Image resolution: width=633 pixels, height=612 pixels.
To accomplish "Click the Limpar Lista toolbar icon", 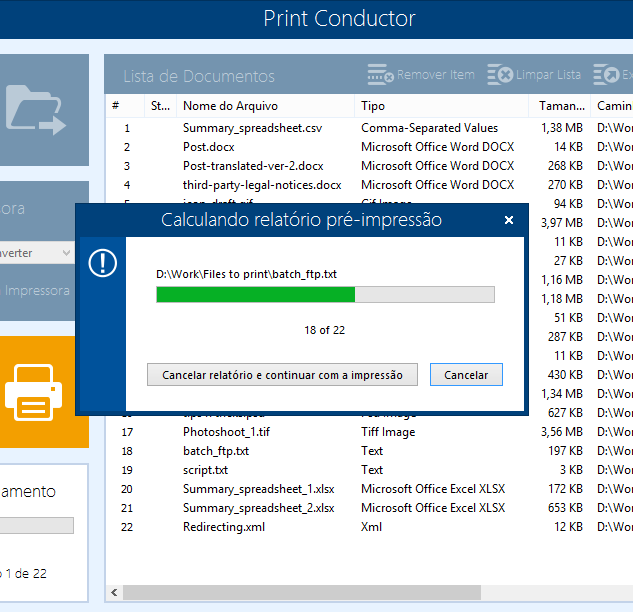I will pyautogui.click(x=500, y=75).
